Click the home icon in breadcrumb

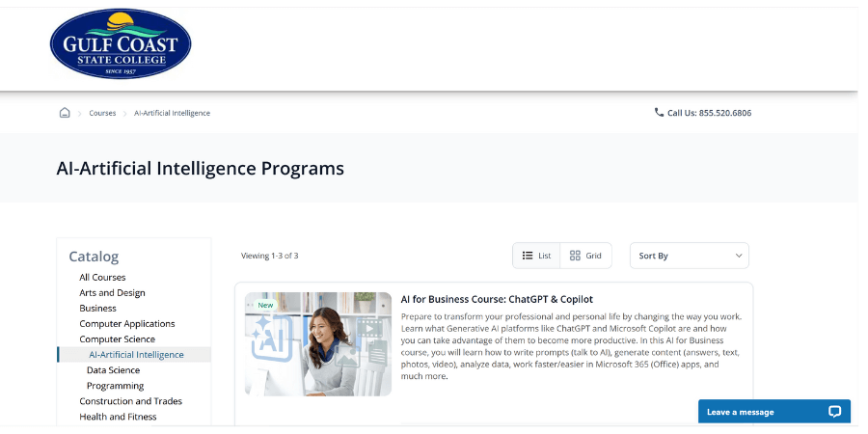point(65,113)
